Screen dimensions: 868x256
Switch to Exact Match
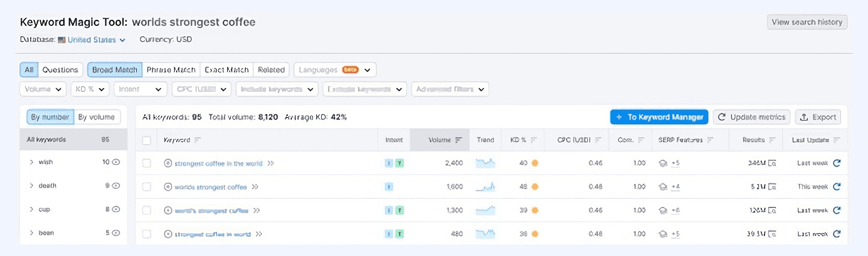coord(227,69)
